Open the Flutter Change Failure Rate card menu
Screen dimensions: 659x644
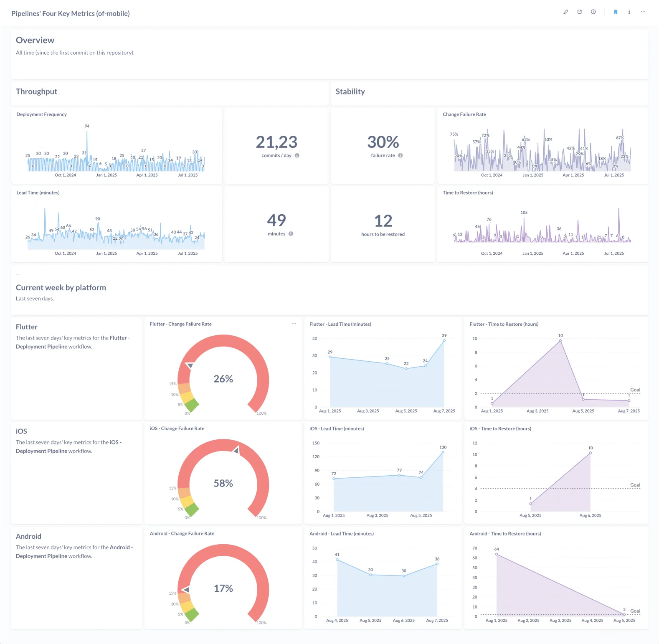coord(294,324)
